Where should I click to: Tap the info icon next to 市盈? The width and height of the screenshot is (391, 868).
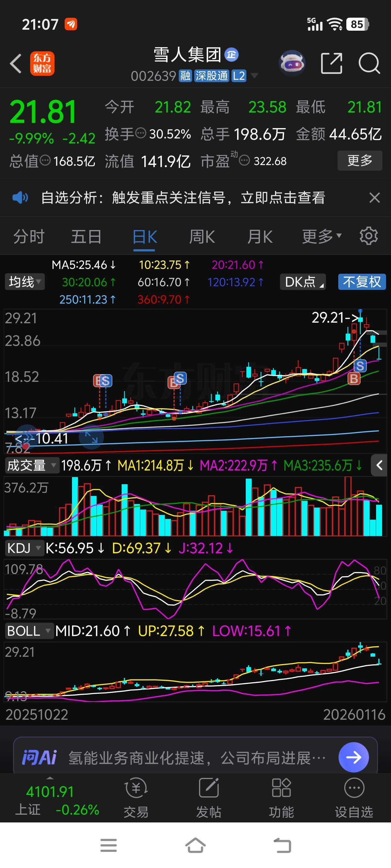point(244,160)
